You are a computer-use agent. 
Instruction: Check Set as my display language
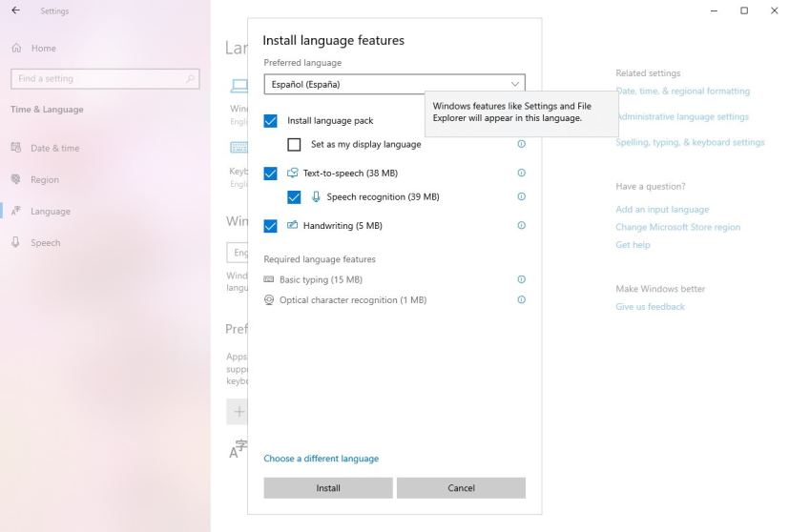(x=294, y=144)
